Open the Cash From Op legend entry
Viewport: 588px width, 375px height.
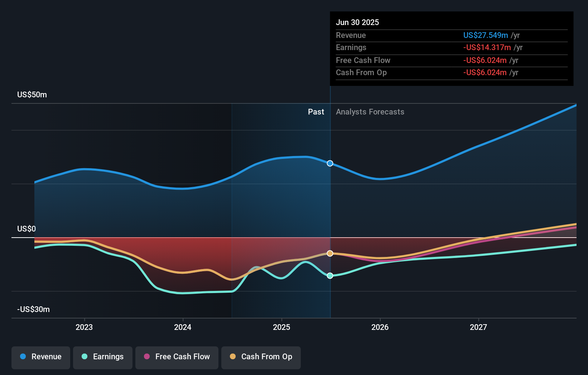(261, 357)
